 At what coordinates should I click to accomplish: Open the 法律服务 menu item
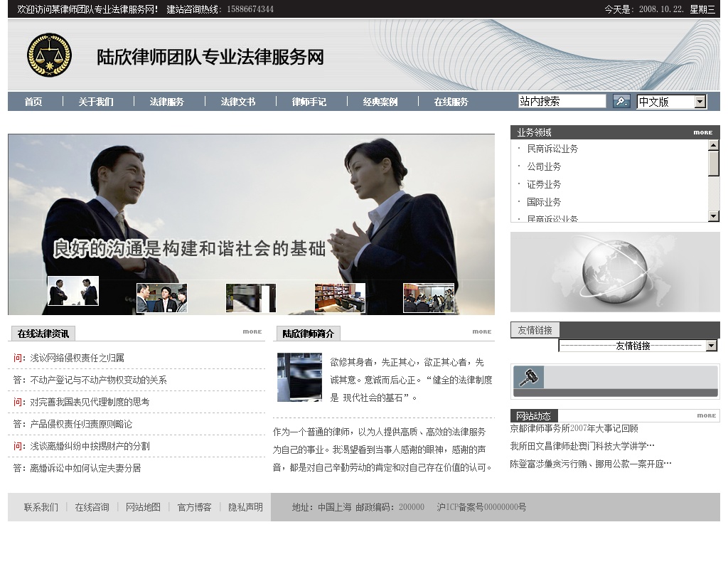click(166, 102)
